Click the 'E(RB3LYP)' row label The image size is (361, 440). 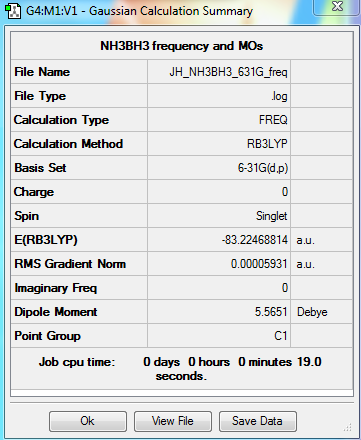click(46, 240)
